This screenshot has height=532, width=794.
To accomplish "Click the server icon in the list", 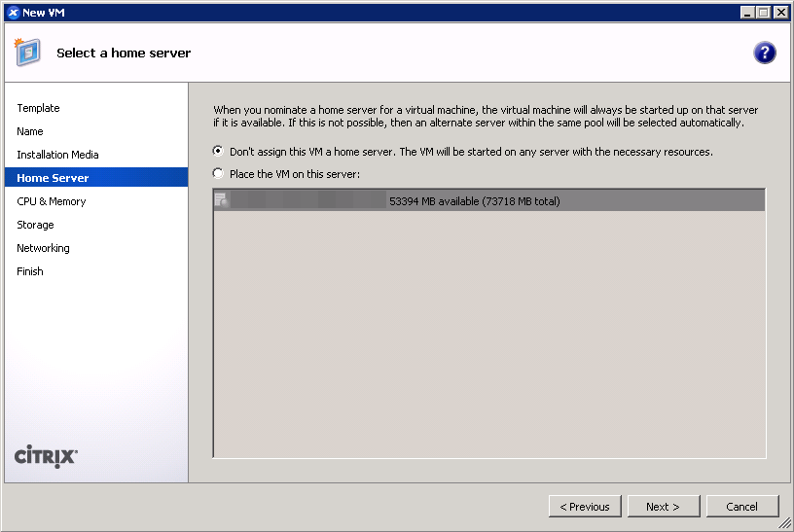I will point(222,200).
